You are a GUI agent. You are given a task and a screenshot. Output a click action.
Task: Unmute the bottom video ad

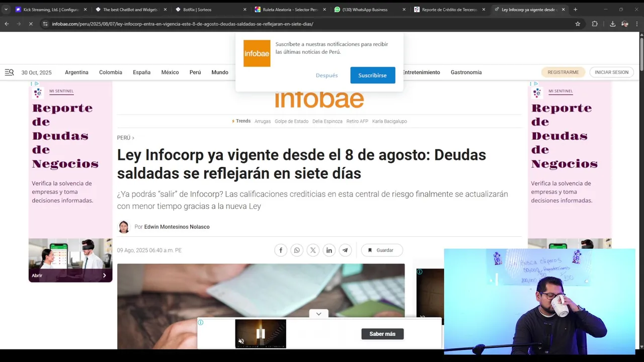click(241, 341)
